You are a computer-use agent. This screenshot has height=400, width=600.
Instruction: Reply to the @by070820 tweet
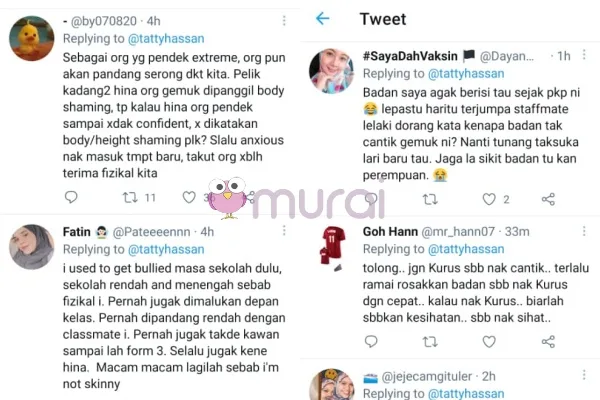pyautogui.click(x=71, y=197)
